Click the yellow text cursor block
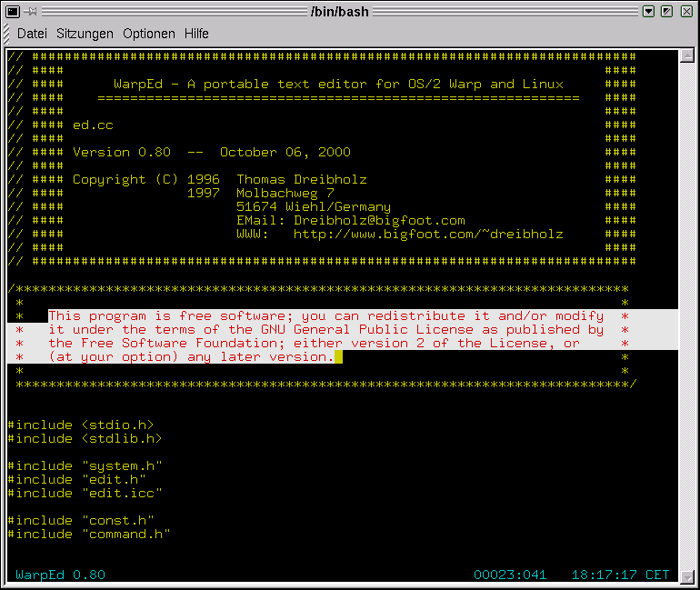The width and height of the screenshot is (700, 590). pyautogui.click(x=338, y=357)
